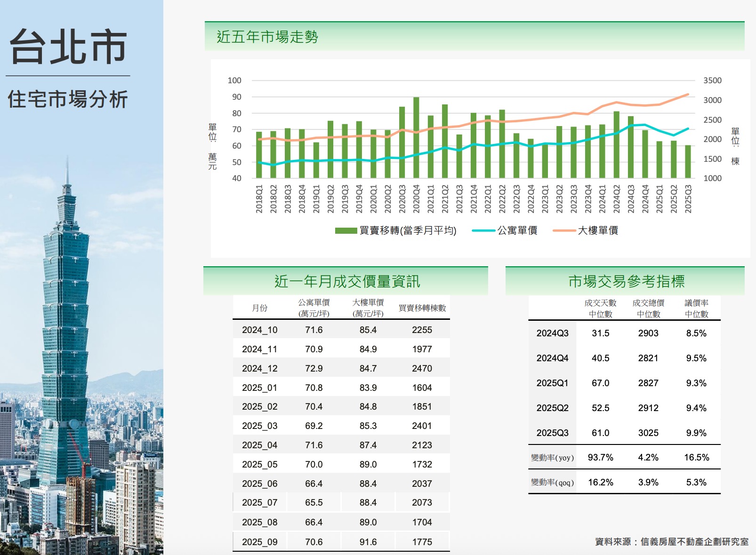The image size is (756, 555).
Task: Select the 2025_09 row in monthly table
Action: (x=341, y=542)
